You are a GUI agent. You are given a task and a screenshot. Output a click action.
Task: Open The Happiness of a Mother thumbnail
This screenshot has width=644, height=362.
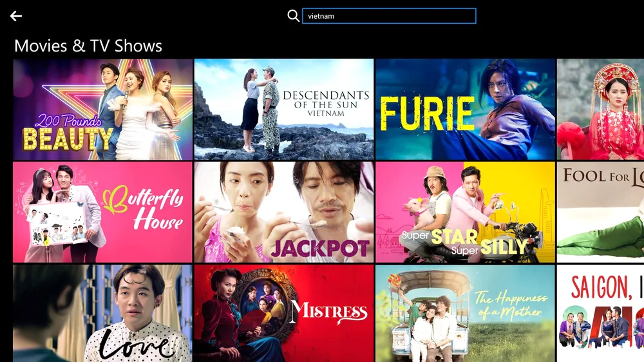click(x=466, y=314)
